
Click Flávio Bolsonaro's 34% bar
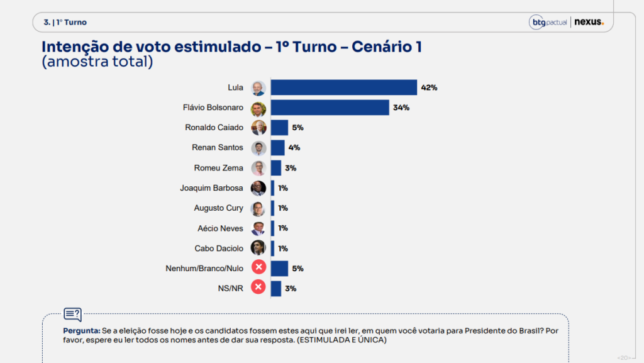pos(330,108)
